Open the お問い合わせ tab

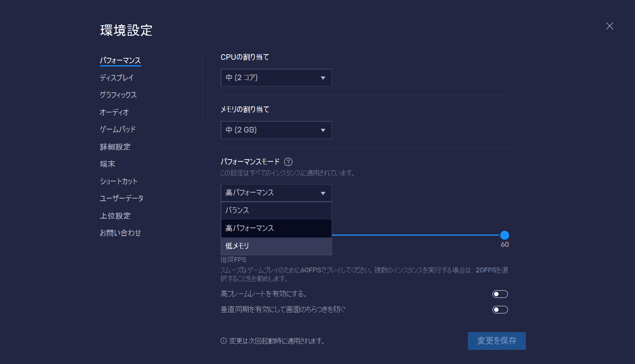click(x=120, y=233)
